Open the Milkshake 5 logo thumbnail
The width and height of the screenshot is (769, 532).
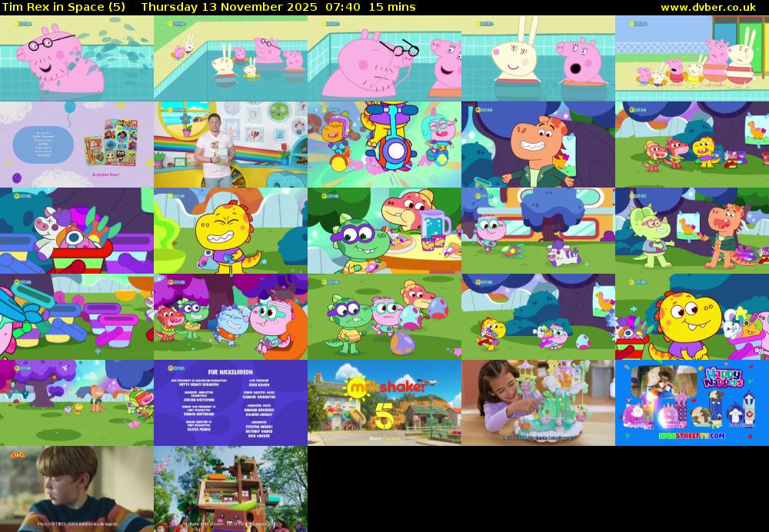click(384, 403)
